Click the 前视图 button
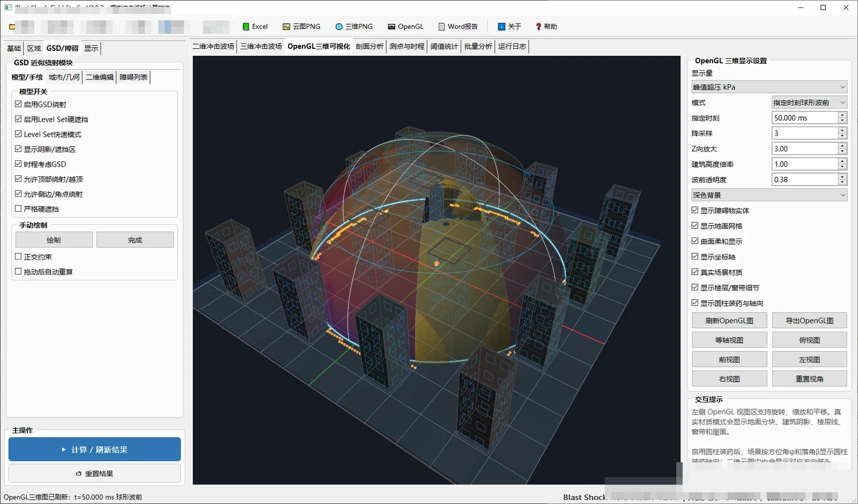Viewport: 858px width, 504px height. point(729,359)
